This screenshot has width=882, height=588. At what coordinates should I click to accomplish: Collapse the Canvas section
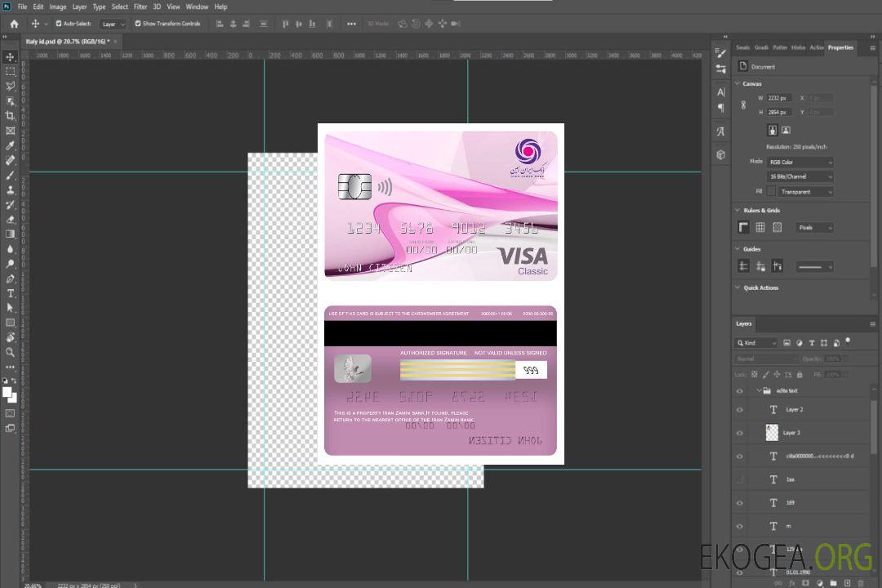(x=737, y=83)
